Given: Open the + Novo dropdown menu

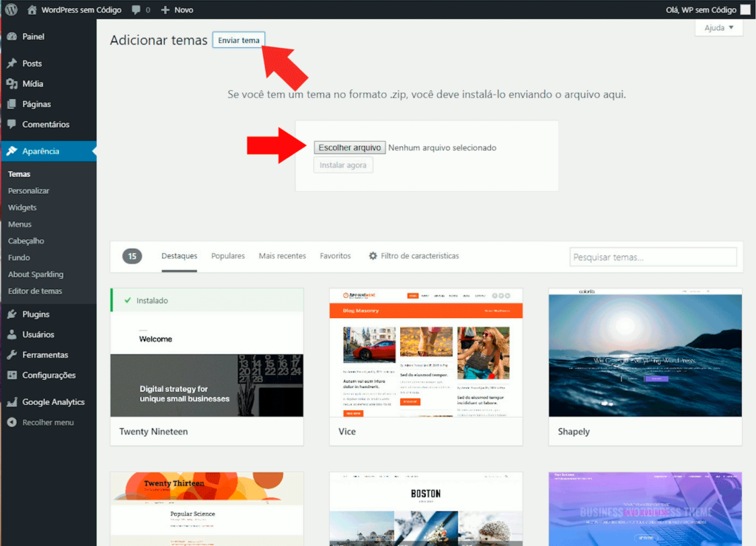Looking at the screenshot, I should (x=176, y=10).
